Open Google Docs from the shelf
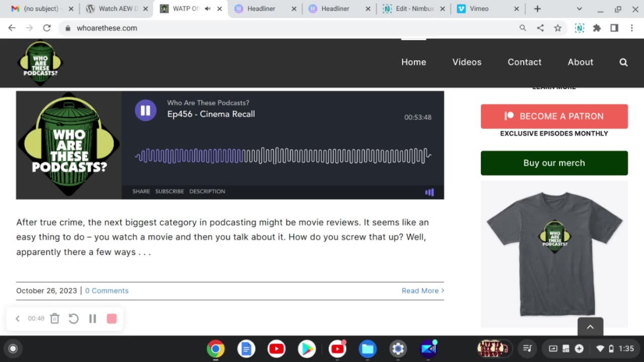 (246, 348)
